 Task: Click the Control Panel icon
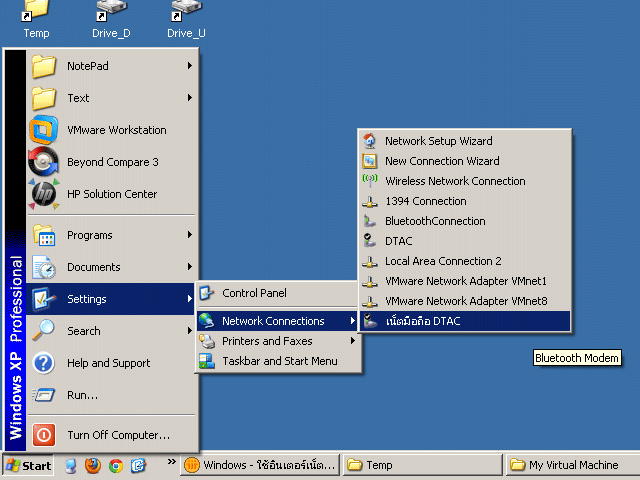tap(207, 293)
